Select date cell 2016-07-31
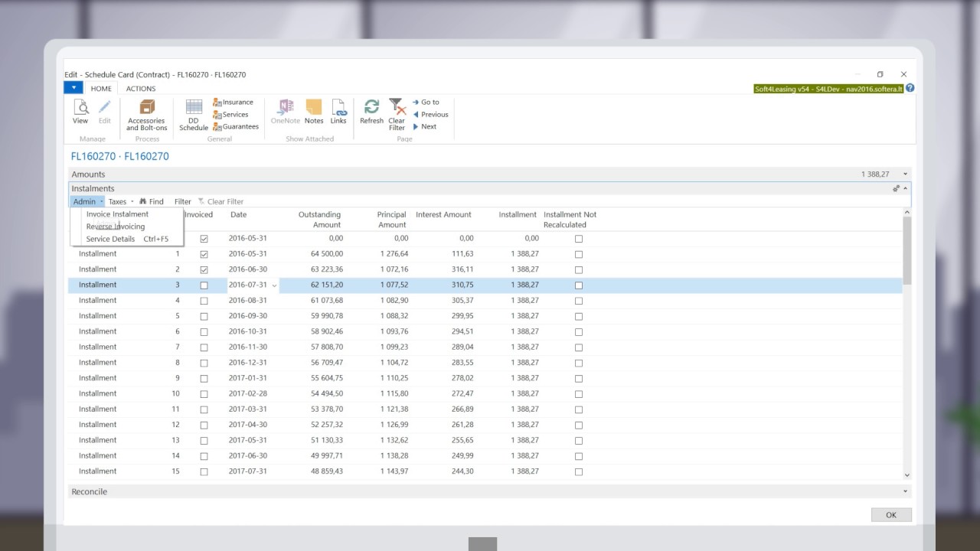The image size is (980, 551). tap(248, 285)
